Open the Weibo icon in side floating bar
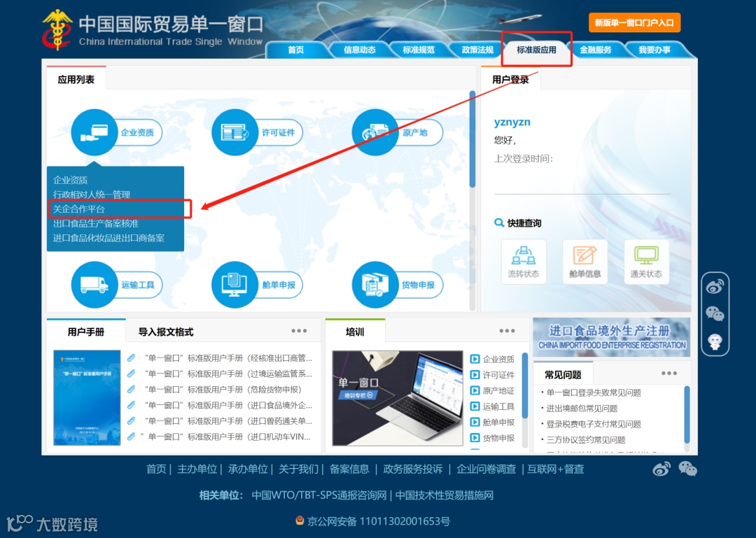Image resolution: width=756 pixels, height=538 pixels. point(715,287)
